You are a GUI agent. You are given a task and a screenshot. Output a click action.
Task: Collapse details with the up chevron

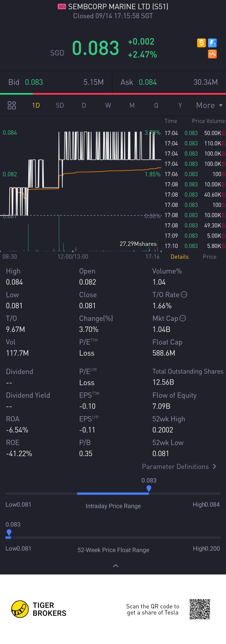pos(116,565)
